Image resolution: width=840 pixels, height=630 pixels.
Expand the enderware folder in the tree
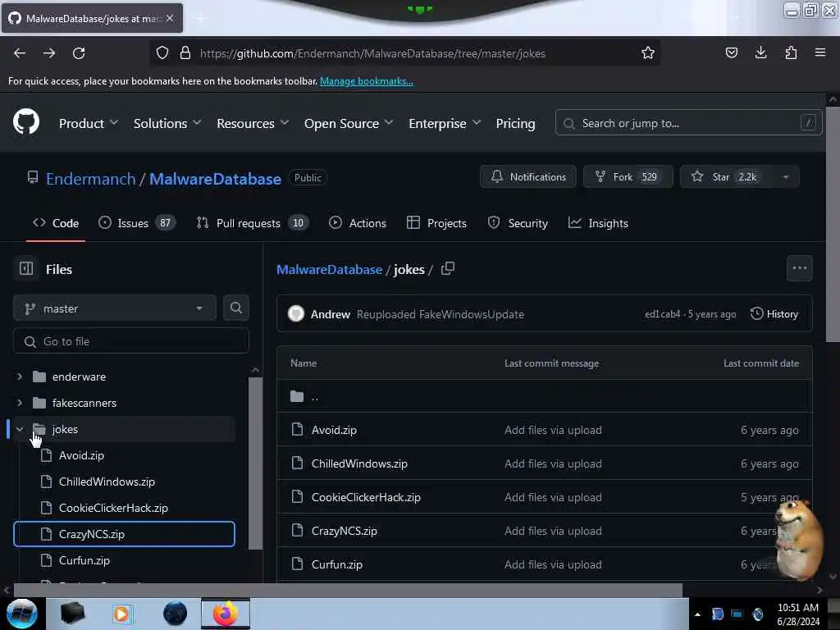[20, 376]
